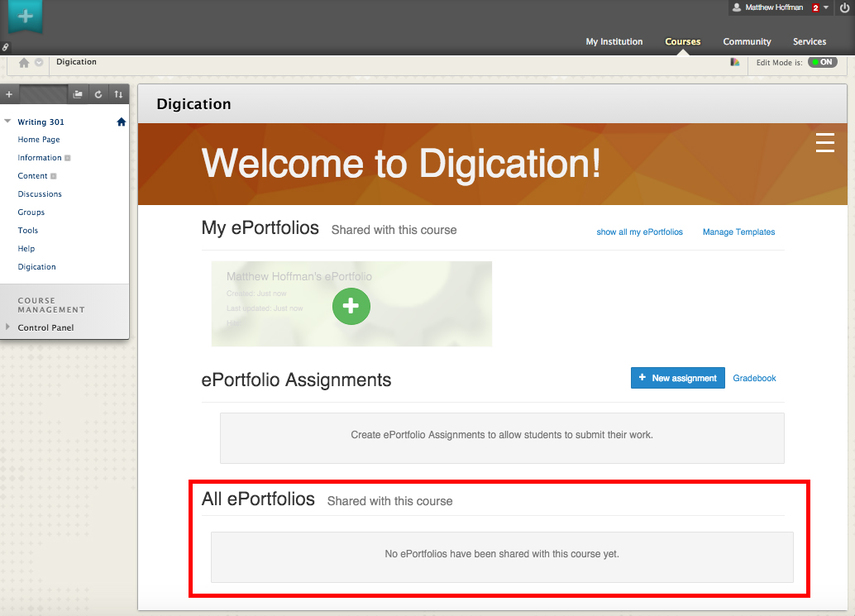Open Home Page in course menu

tap(39, 140)
